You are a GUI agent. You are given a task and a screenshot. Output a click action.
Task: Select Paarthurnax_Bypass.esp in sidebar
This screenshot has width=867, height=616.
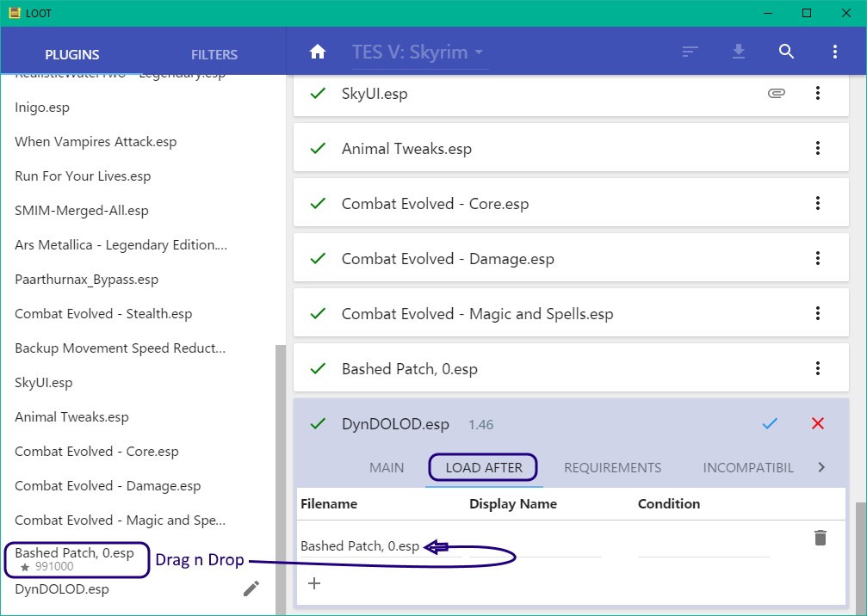[87, 280]
